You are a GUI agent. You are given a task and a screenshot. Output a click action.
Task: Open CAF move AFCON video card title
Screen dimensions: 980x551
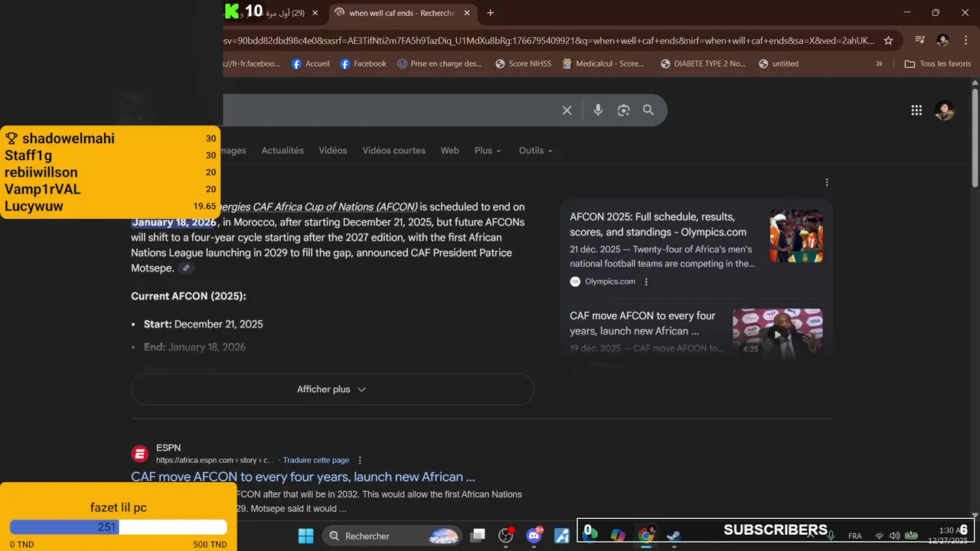[x=642, y=323]
